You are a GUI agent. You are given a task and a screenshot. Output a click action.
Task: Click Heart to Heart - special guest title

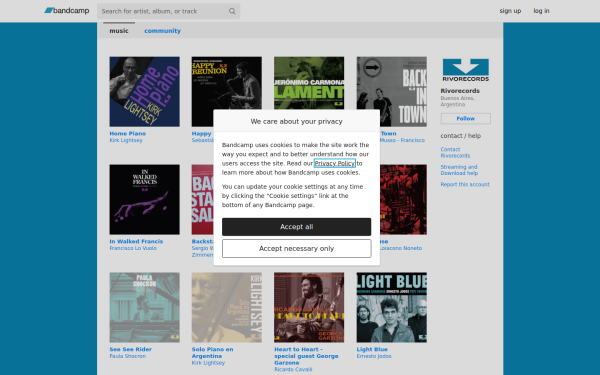[306, 356]
